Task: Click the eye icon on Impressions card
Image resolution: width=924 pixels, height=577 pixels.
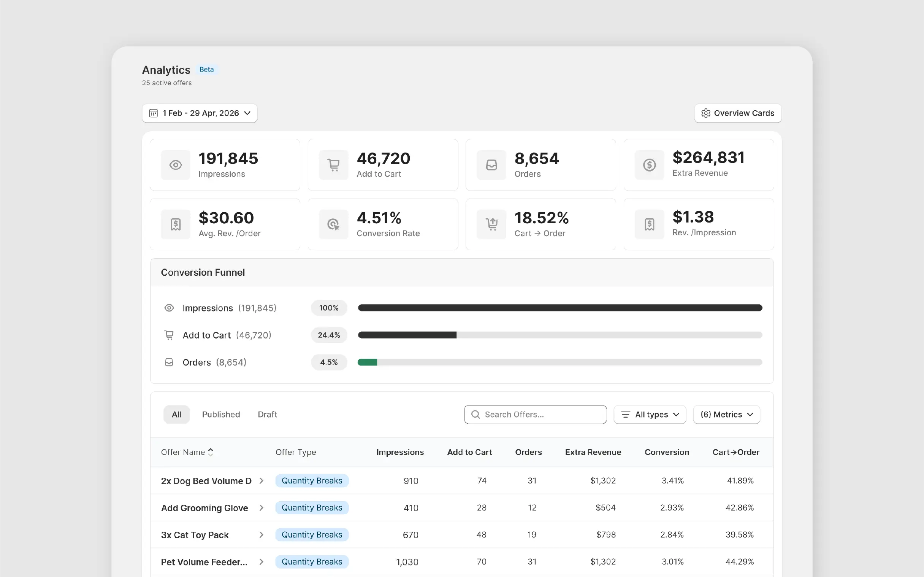Action: 176,165
